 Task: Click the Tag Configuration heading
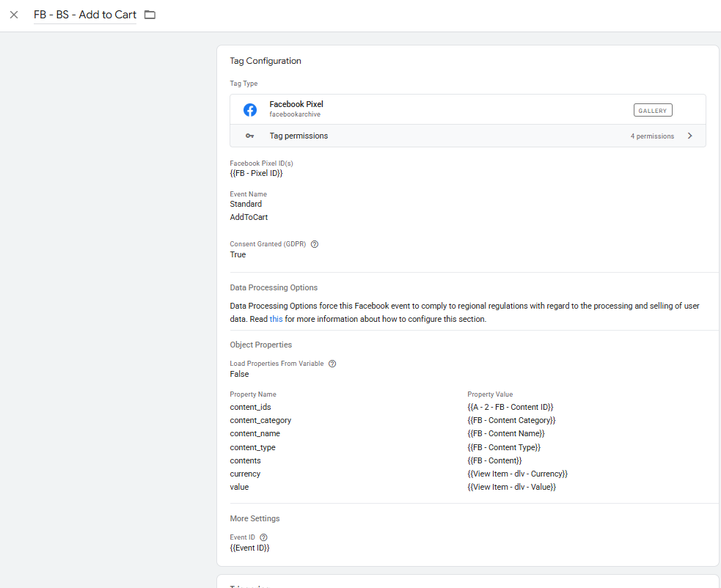(x=266, y=61)
